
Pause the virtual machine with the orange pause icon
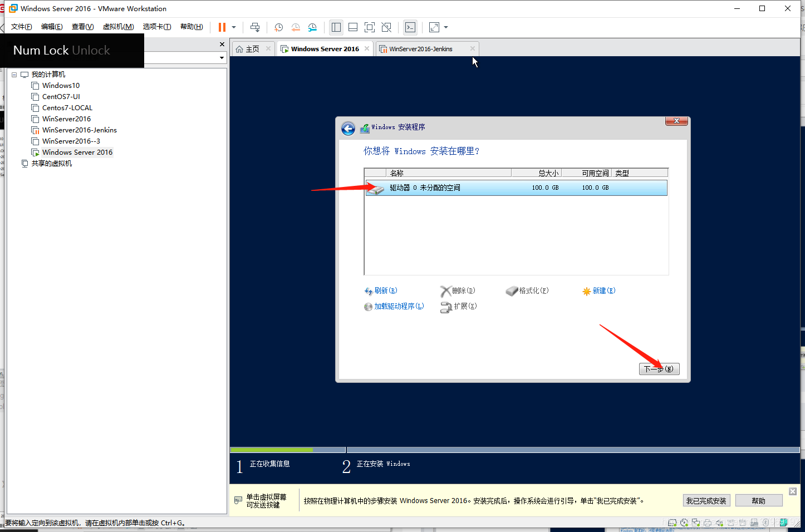pos(222,27)
